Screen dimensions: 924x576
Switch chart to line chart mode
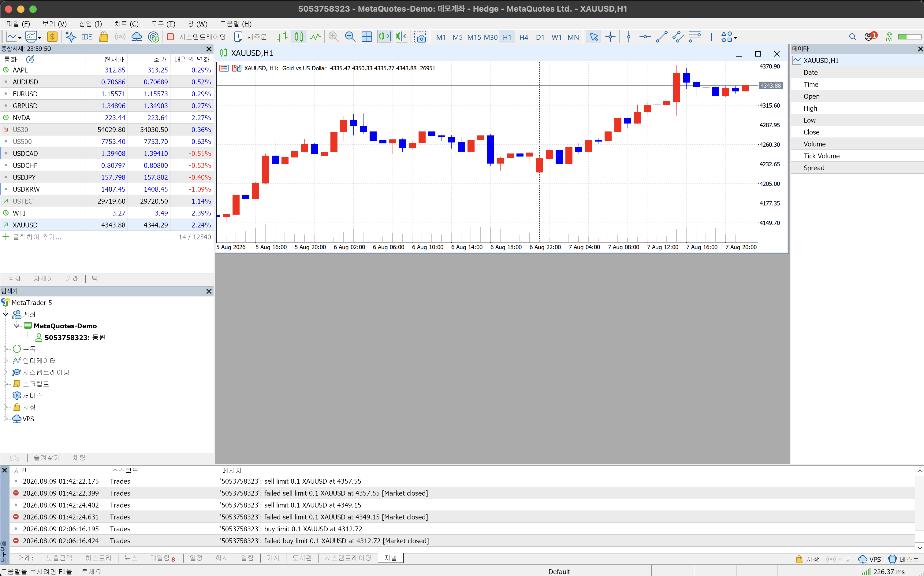pyautogui.click(x=315, y=37)
